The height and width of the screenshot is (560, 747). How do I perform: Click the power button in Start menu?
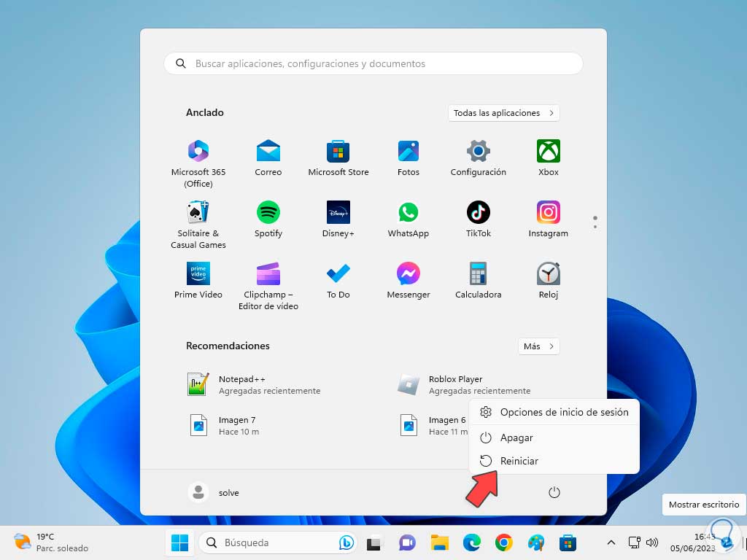554,492
